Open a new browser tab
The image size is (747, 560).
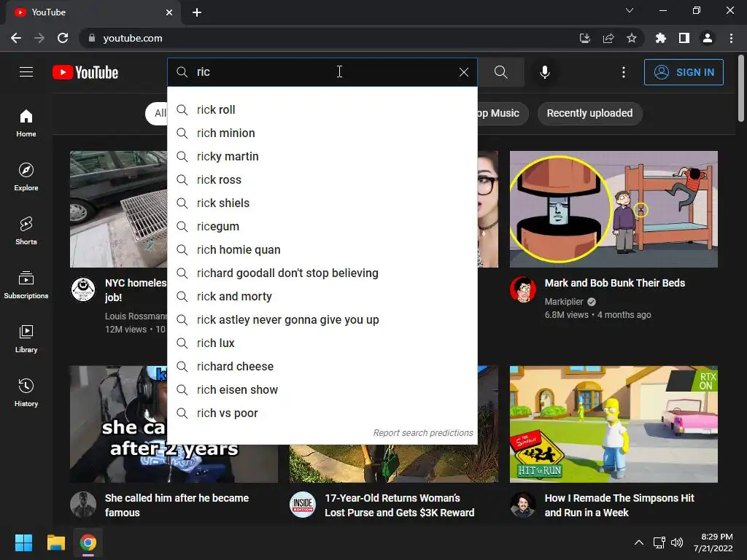pyautogui.click(x=197, y=12)
